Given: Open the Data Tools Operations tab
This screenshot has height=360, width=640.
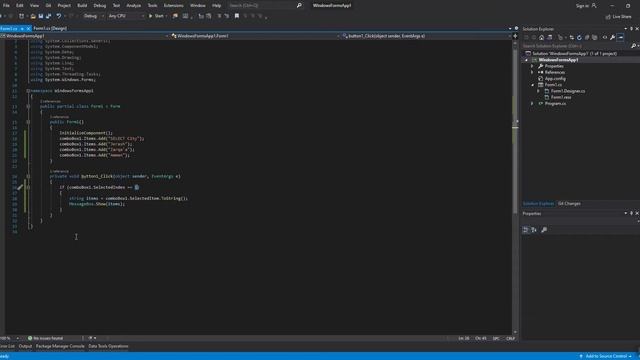Looking at the screenshot, I should (x=108, y=346).
